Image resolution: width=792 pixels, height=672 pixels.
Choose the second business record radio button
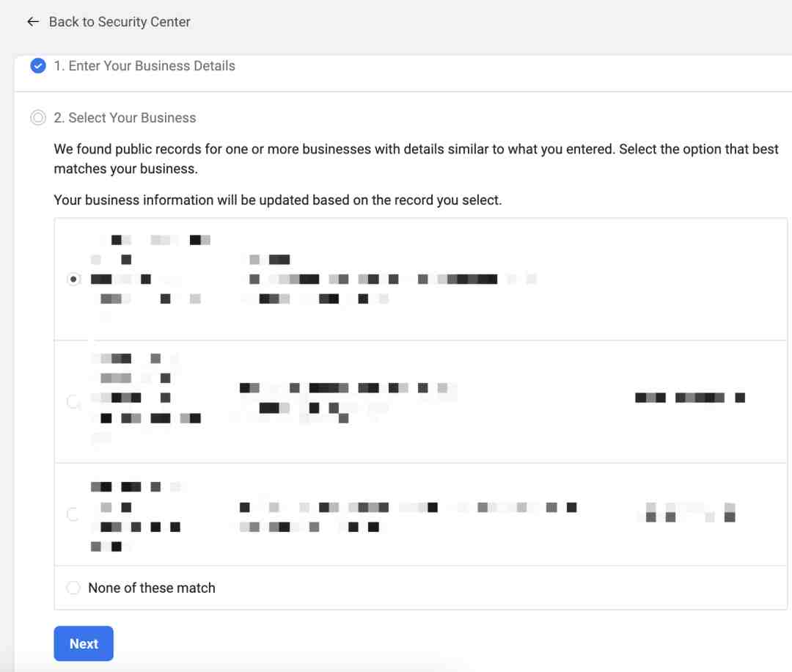74,402
